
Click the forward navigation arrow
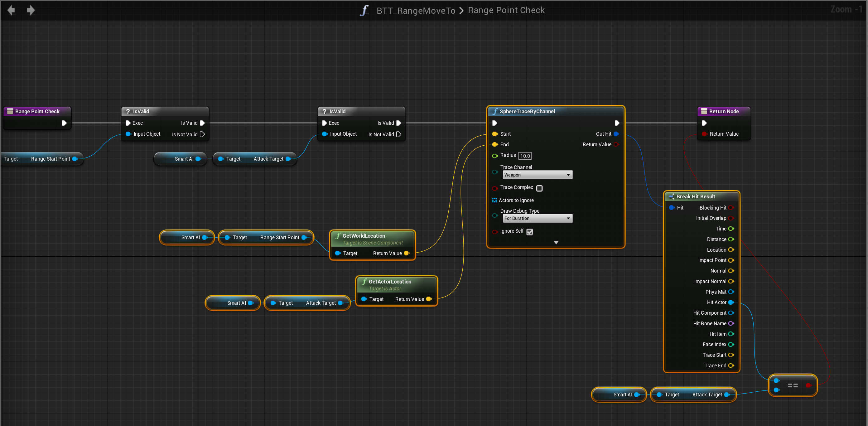click(x=31, y=10)
